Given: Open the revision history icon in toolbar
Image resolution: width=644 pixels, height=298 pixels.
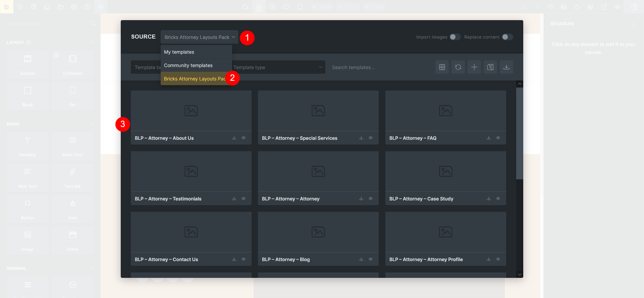Looking at the screenshot, I should [550, 7].
